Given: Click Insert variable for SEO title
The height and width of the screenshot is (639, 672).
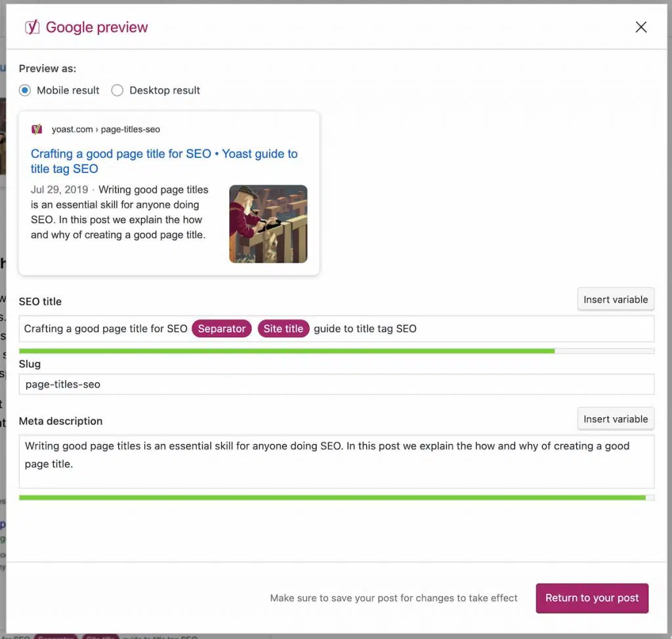Looking at the screenshot, I should [615, 300].
